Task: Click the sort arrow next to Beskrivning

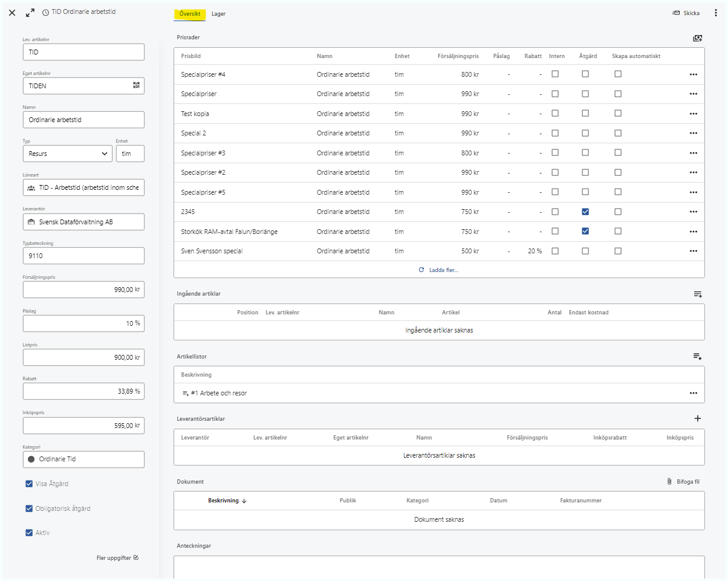Action: pyautogui.click(x=244, y=501)
